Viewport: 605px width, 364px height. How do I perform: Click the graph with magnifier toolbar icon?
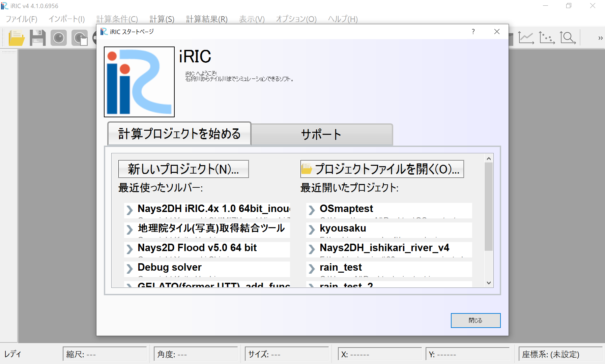click(x=568, y=37)
